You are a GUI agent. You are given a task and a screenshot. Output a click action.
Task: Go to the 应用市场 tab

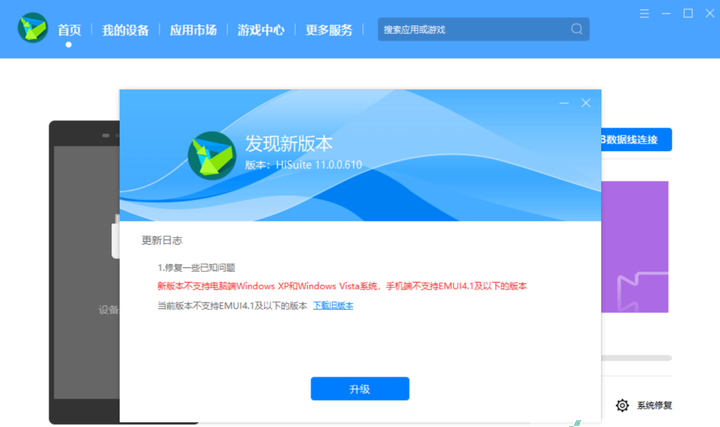(x=192, y=30)
